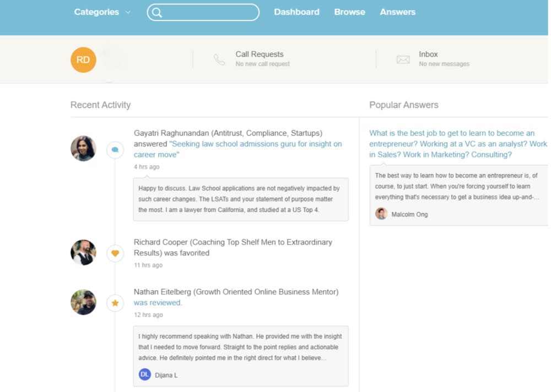Focus the search input field
The height and width of the screenshot is (392, 551).
tap(203, 12)
